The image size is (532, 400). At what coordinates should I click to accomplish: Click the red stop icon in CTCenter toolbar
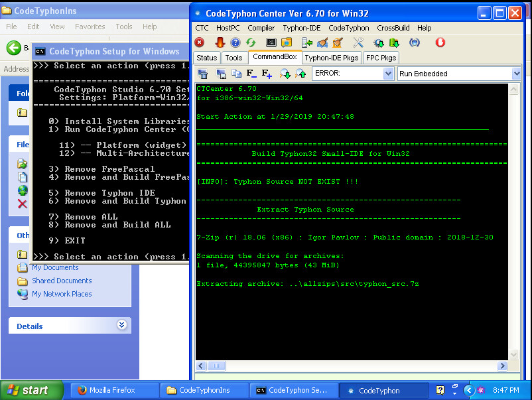pos(200,42)
